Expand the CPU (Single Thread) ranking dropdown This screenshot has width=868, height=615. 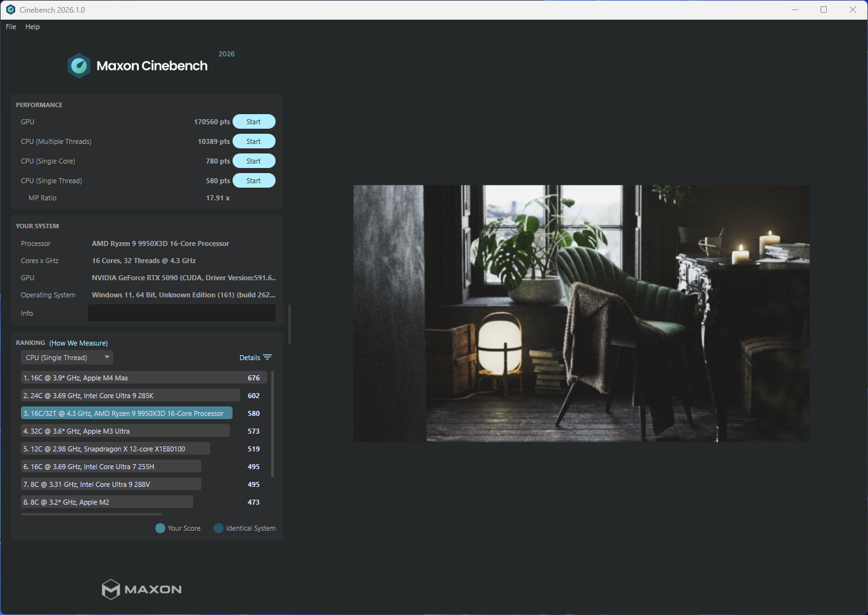(67, 358)
